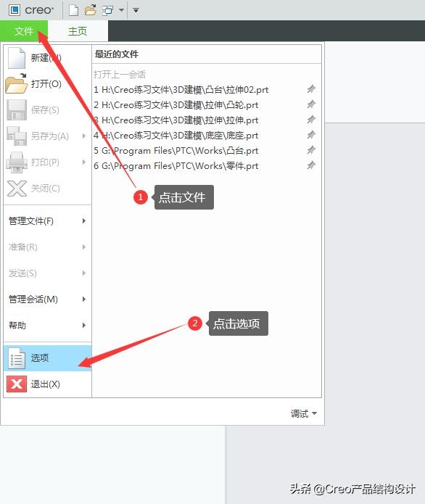Viewport: 425px width, 504px height.
Task: Toggle the pin for 零件.prt
Action: 311,165
